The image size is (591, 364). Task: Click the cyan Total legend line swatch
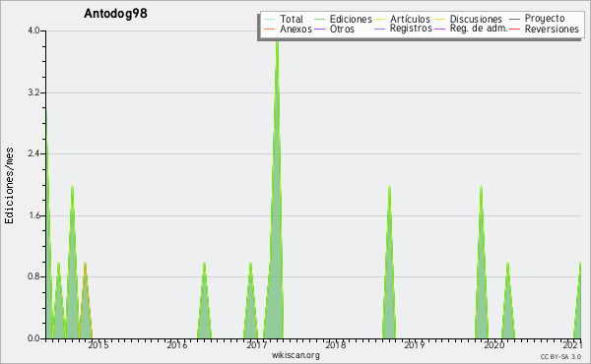[x=270, y=20]
